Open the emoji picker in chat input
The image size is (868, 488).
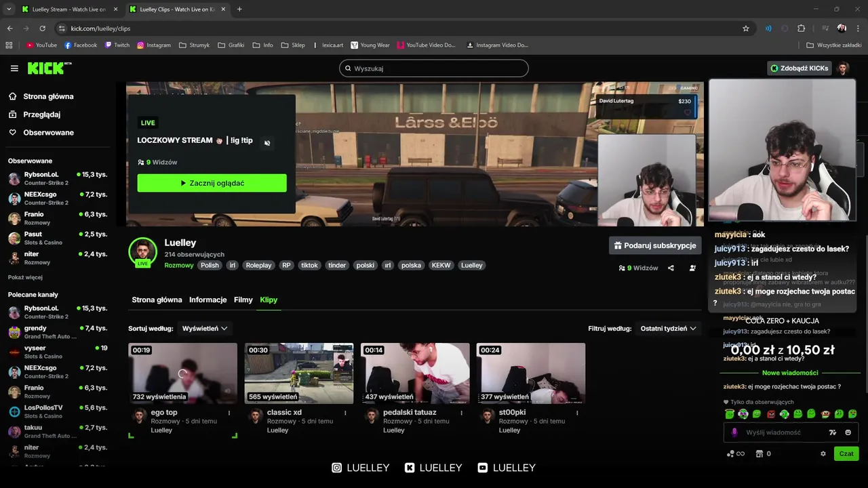848,432
